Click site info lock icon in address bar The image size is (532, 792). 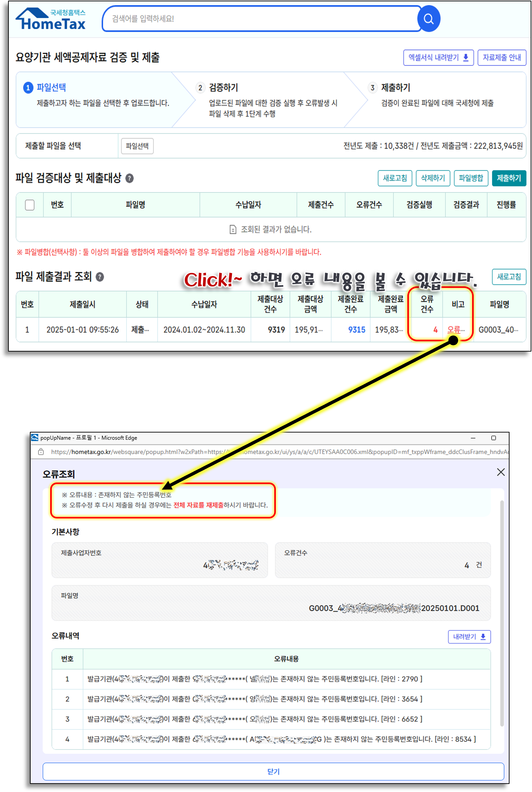point(41,452)
